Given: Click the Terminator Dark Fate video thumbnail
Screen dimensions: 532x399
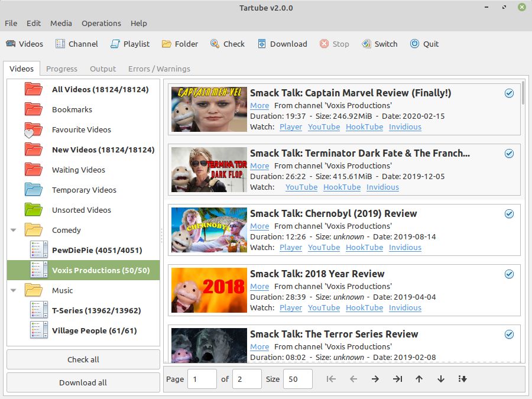Looking at the screenshot, I should pos(207,170).
